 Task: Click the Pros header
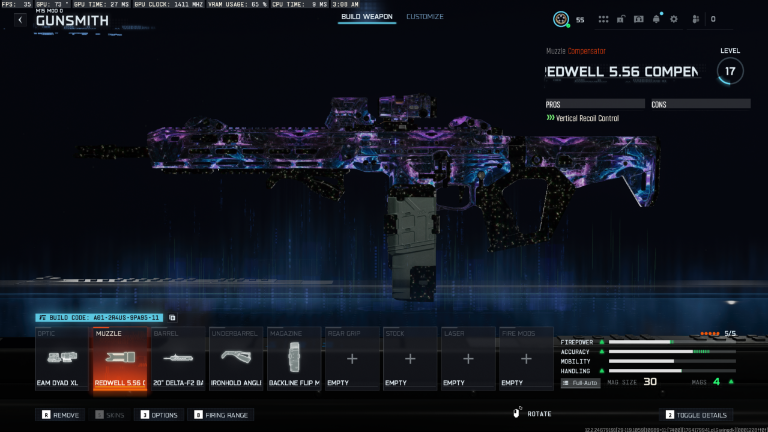coord(595,104)
